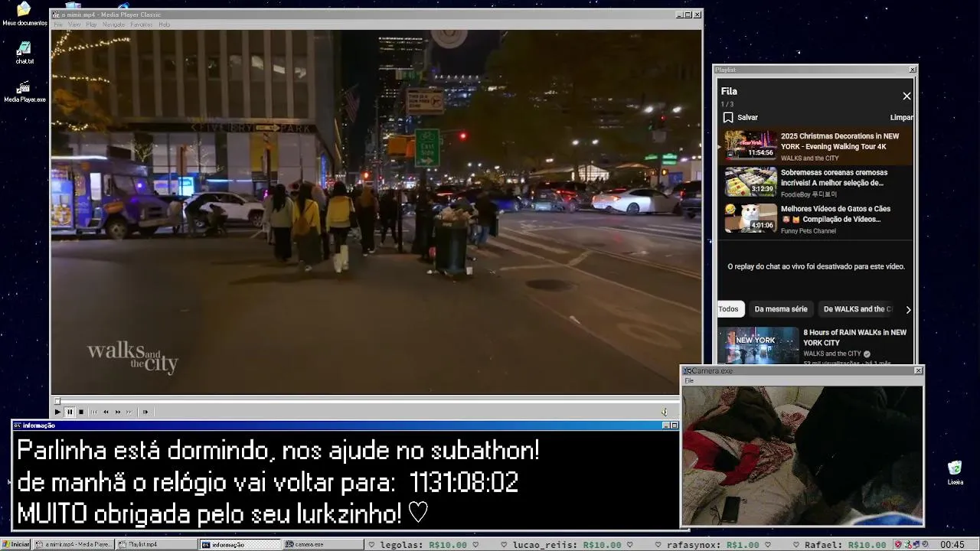This screenshot has height=551, width=980.
Task: Click the system tray clock 00:45
Action: coord(952,545)
